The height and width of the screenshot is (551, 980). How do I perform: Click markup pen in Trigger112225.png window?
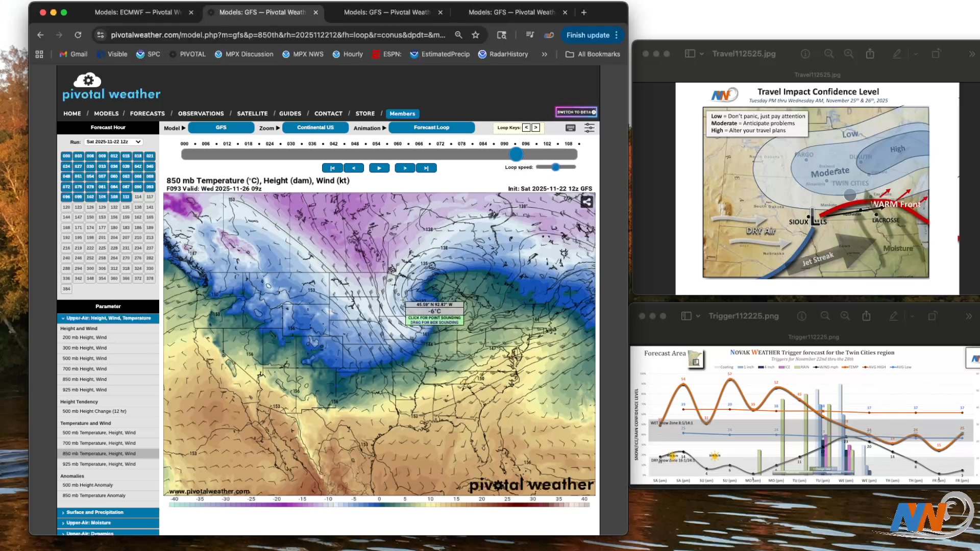893,316
